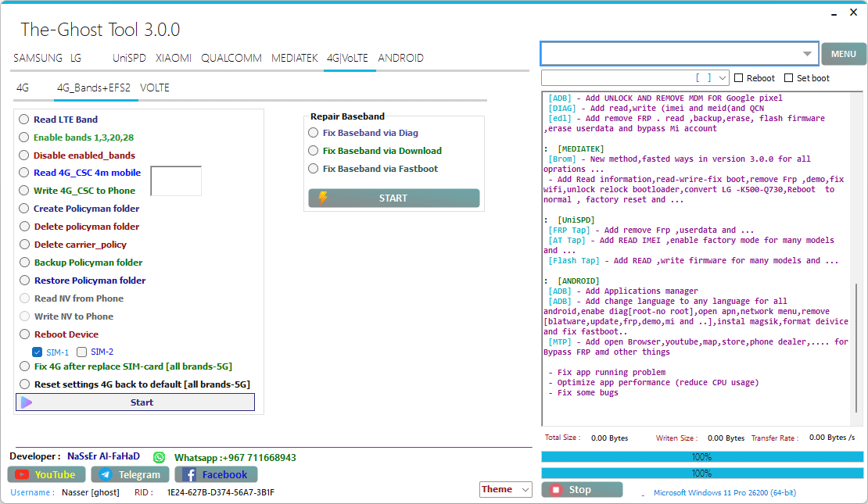This screenshot has height=504, width=868.
Task: Click the Whatsapp :+967 711668943 text
Action: point(235,458)
